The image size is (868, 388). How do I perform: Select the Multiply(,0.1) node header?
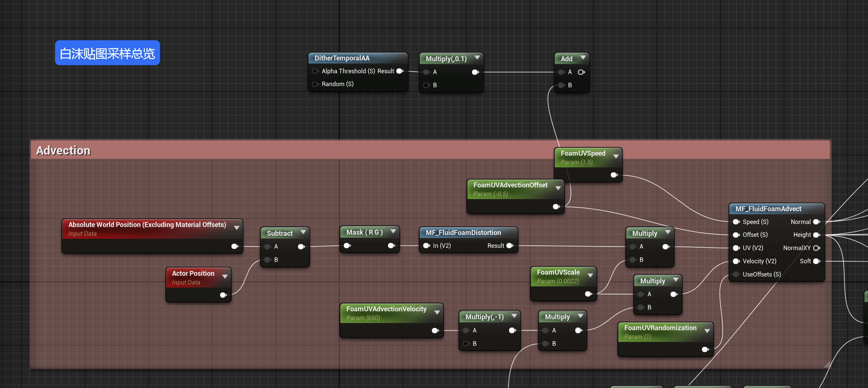coord(446,59)
